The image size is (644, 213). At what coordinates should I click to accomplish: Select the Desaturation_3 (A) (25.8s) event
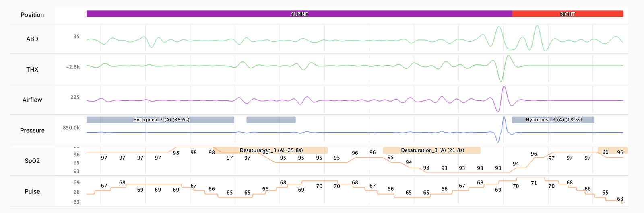pyautogui.click(x=270, y=150)
